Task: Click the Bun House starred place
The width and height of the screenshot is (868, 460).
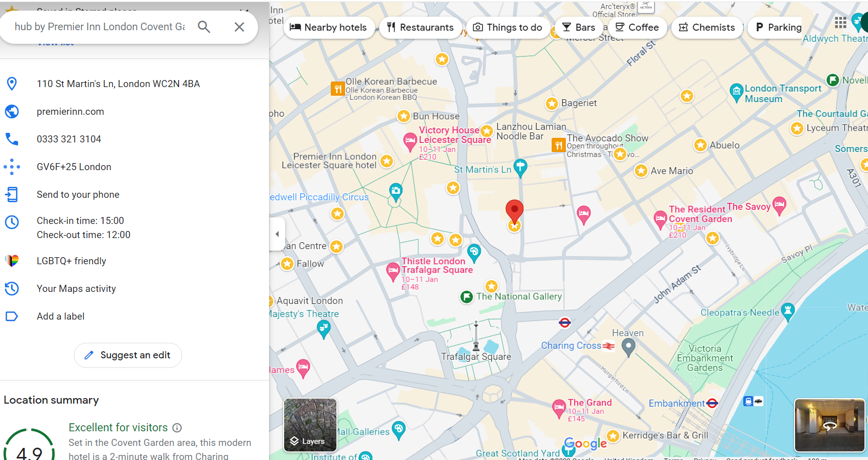Action: [x=403, y=116]
